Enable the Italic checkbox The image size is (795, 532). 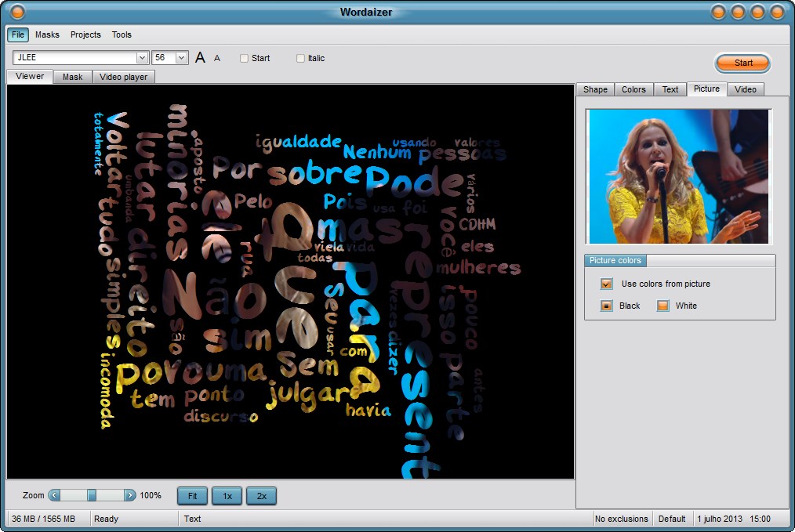pyautogui.click(x=300, y=58)
